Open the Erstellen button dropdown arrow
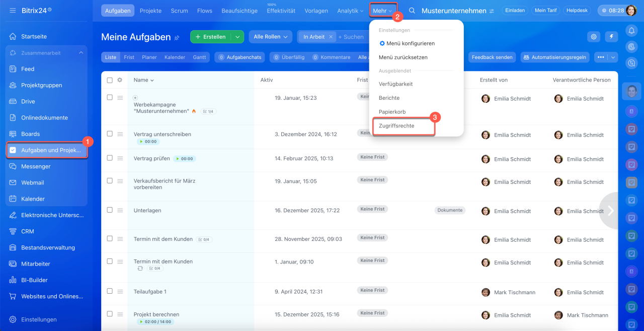Viewport: 644px width, 331px height. pos(237,37)
